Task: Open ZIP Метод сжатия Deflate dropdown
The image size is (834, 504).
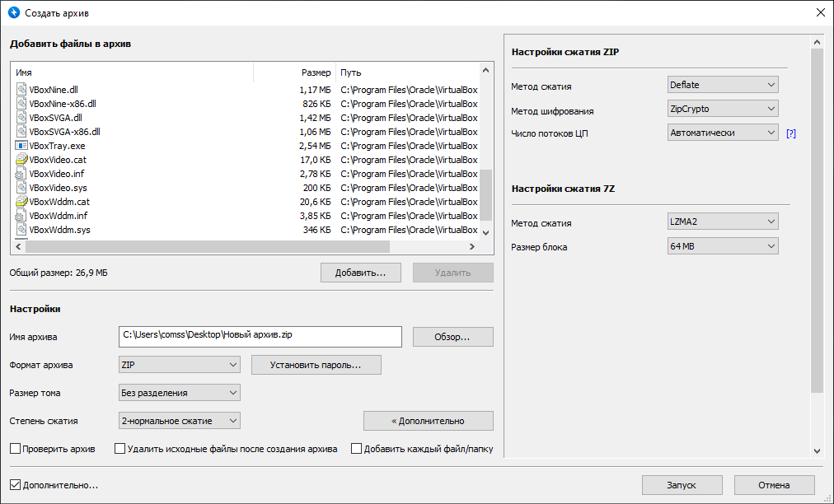Action: tap(722, 85)
